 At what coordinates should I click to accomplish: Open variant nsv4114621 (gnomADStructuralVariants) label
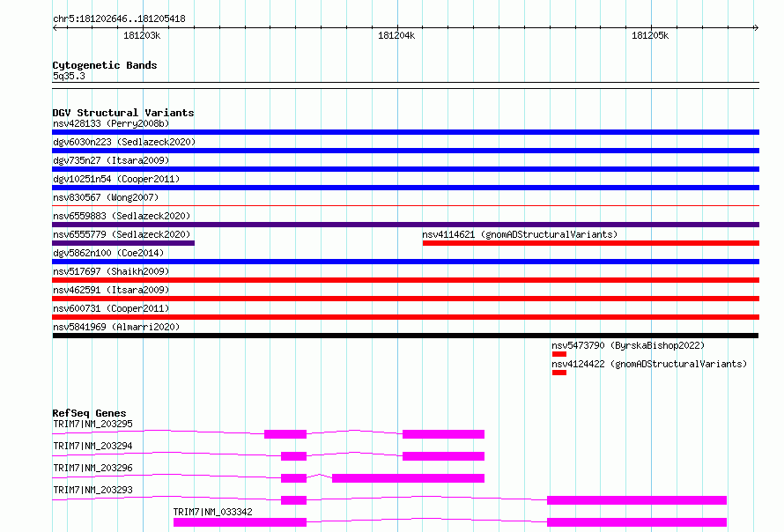pyautogui.click(x=520, y=234)
